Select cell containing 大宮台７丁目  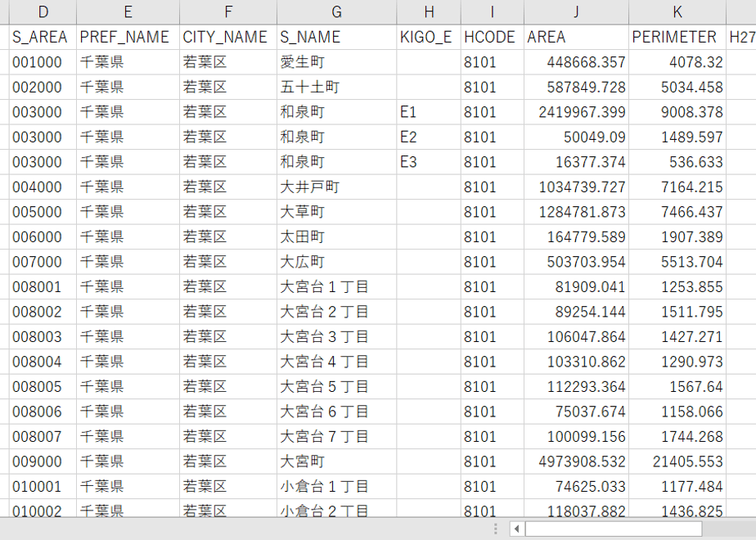click(336, 437)
